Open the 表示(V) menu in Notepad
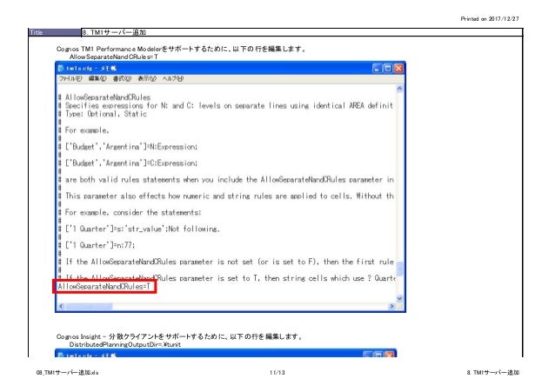 pyautogui.click(x=146, y=78)
